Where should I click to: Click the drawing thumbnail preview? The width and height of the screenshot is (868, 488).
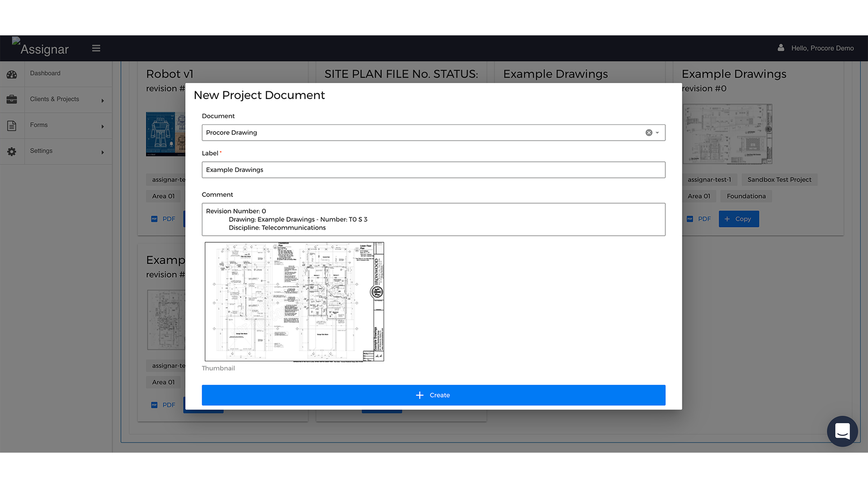[294, 302]
